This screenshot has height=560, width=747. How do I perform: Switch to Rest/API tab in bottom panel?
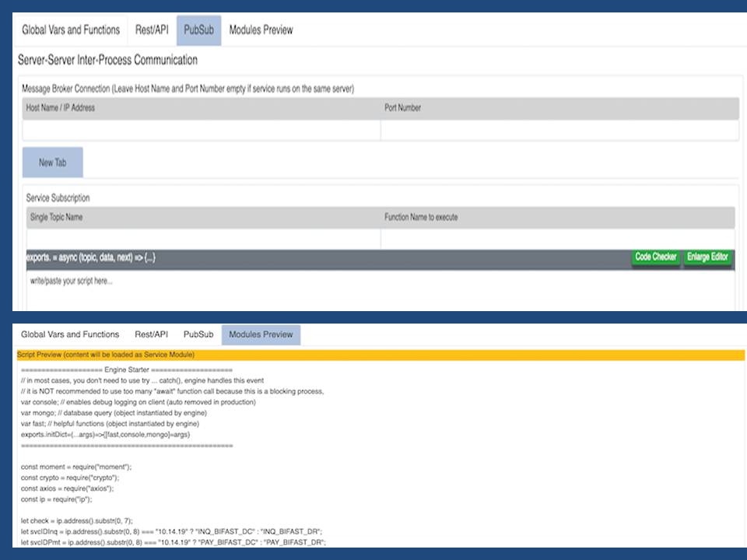point(151,334)
